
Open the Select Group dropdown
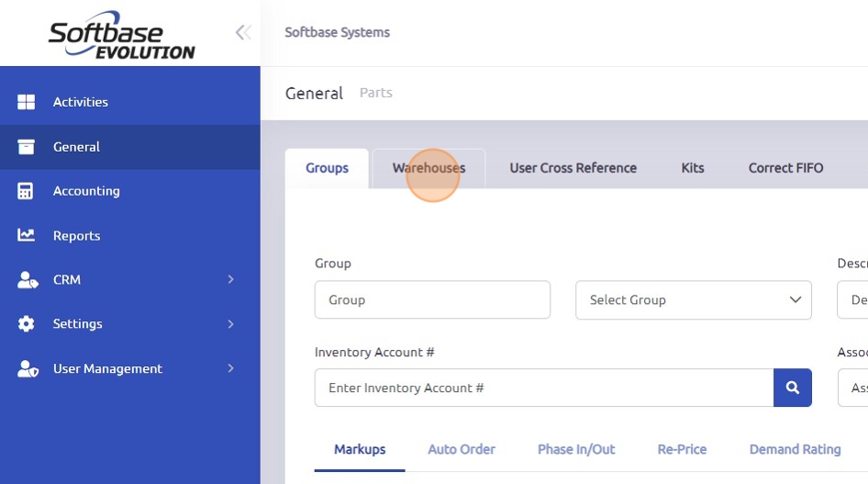coord(693,299)
